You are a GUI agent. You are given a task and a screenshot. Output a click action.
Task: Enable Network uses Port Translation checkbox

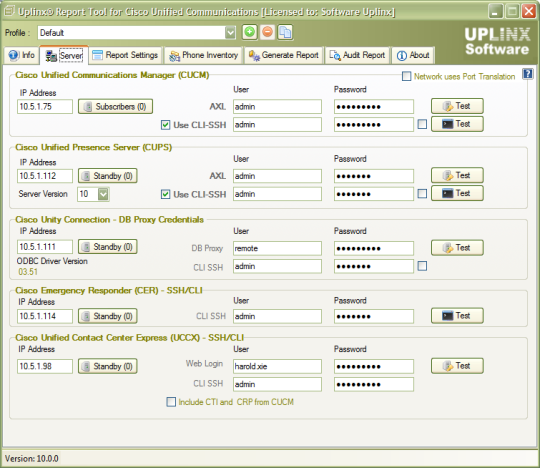point(406,76)
